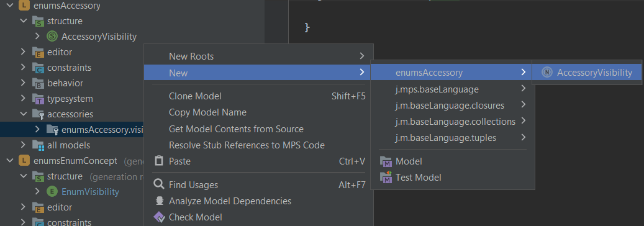Collapse the enumsAccessory module node
The image size is (644, 226).
(x=11, y=6)
